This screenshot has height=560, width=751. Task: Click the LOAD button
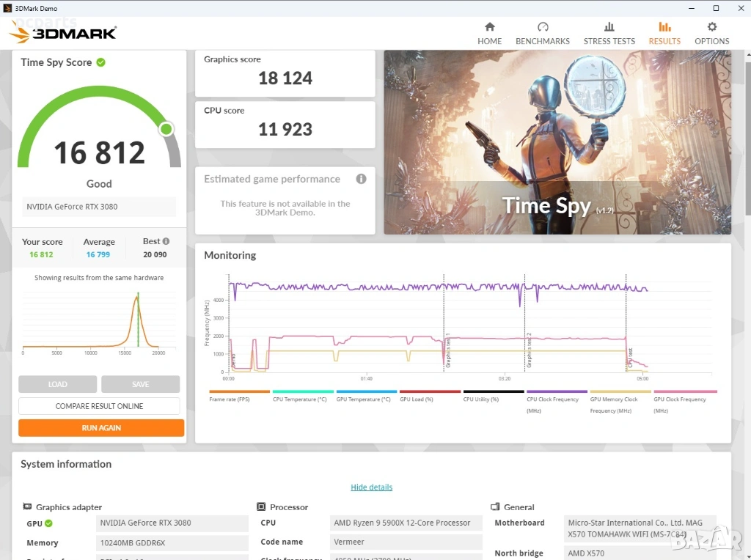pyautogui.click(x=57, y=384)
